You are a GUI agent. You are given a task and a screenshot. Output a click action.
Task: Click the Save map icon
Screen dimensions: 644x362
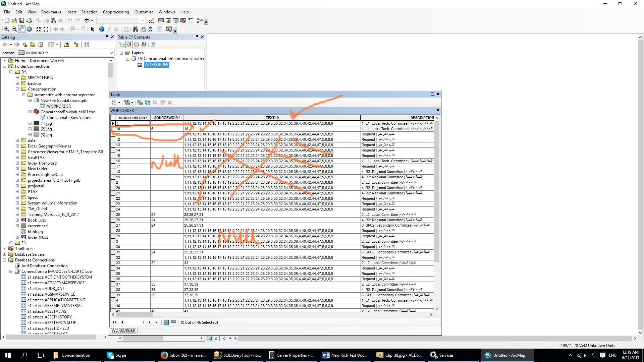(22, 20)
